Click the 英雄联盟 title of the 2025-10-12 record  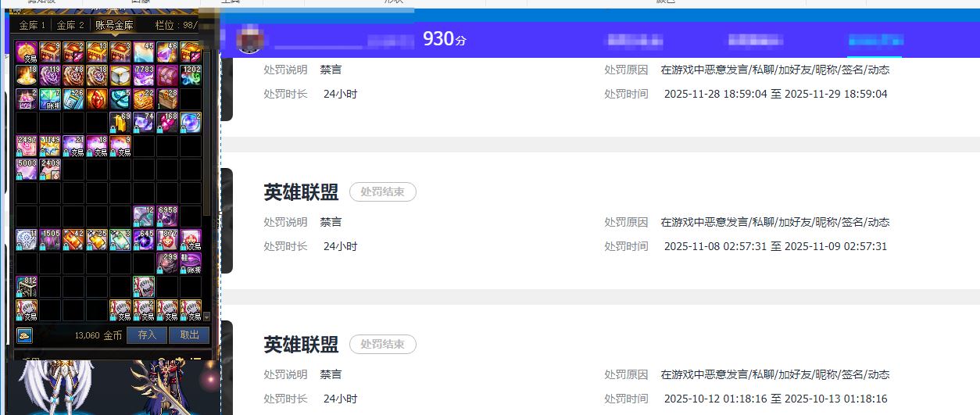pyautogui.click(x=301, y=345)
